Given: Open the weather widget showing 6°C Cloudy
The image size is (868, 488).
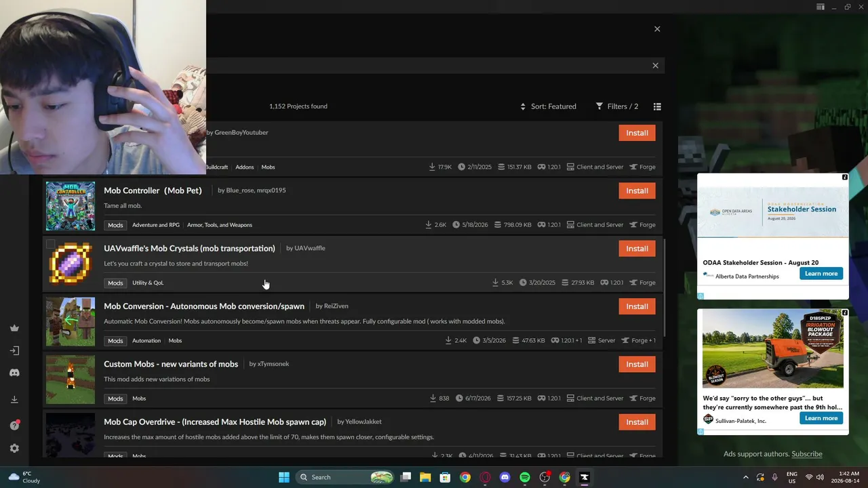Looking at the screenshot, I should [x=24, y=477].
